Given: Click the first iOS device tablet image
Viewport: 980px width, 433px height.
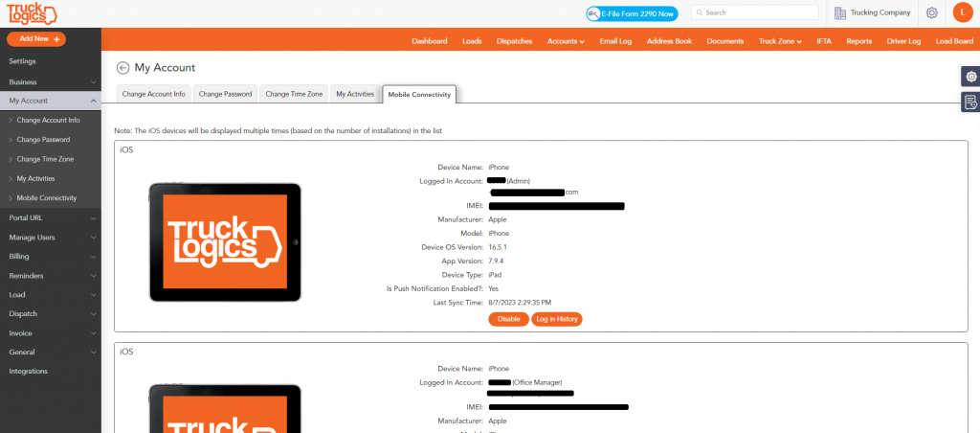Looking at the screenshot, I should pyautogui.click(x=225, y=242).
